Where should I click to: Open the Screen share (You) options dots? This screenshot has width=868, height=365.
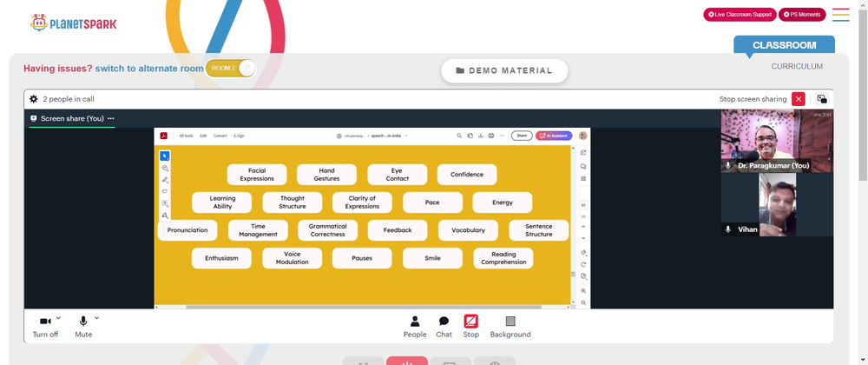tap(111, 118)
